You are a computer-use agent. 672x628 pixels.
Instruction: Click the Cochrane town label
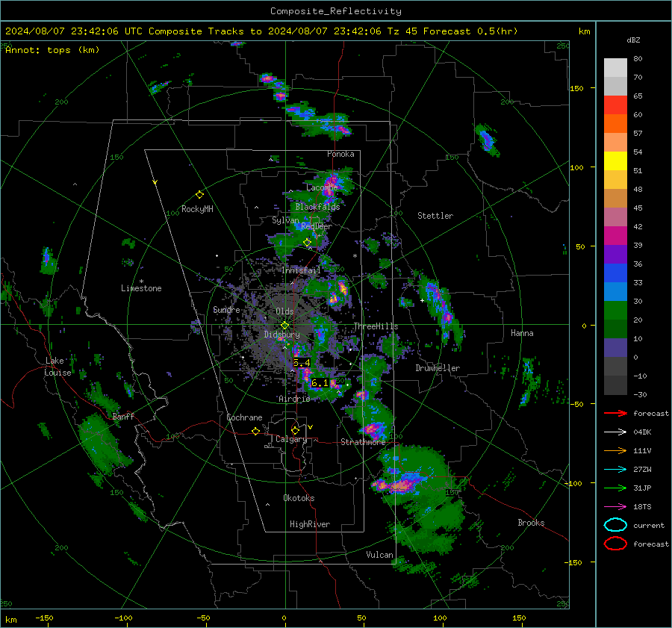click(x=244, y=417)
